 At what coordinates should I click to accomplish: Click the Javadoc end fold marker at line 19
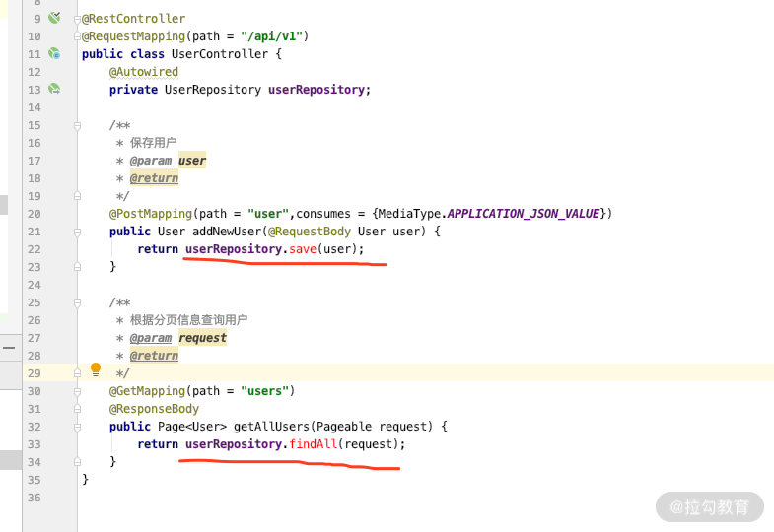click(x=77, y=196)
